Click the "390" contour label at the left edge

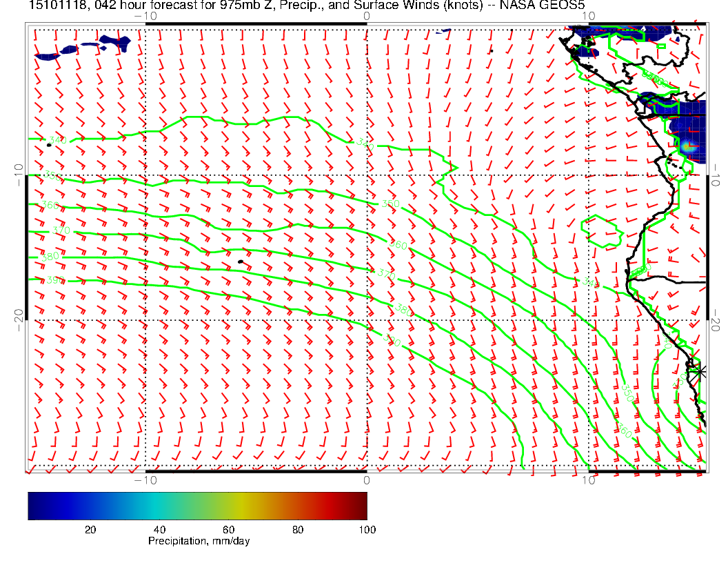[x=56, y=280]
